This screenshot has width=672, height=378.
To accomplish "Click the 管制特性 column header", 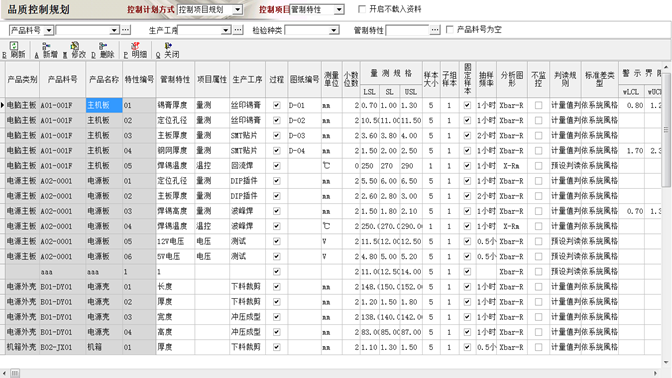I will pyautogui.click(x=175, y=79).
